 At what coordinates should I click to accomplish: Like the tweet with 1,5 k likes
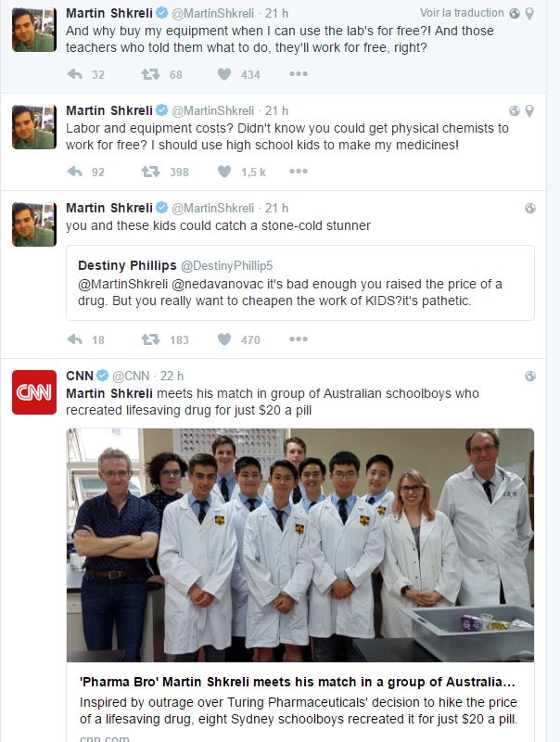click(224, 172)
